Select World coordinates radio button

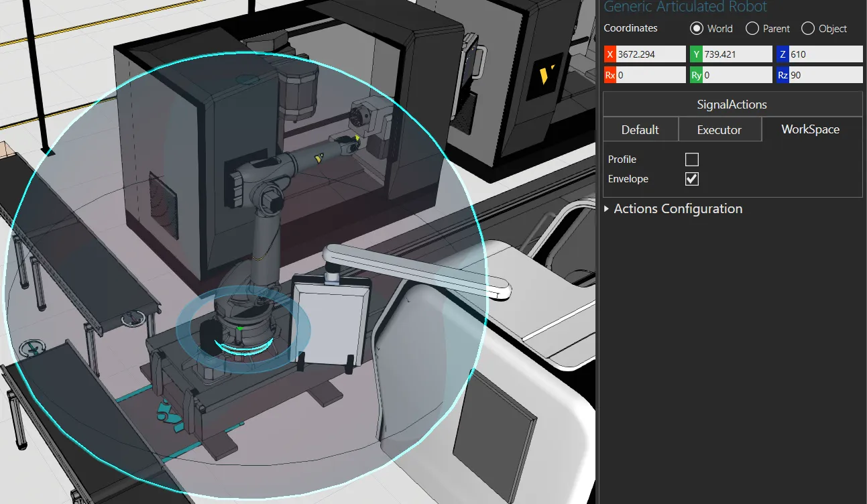[696, 28]
